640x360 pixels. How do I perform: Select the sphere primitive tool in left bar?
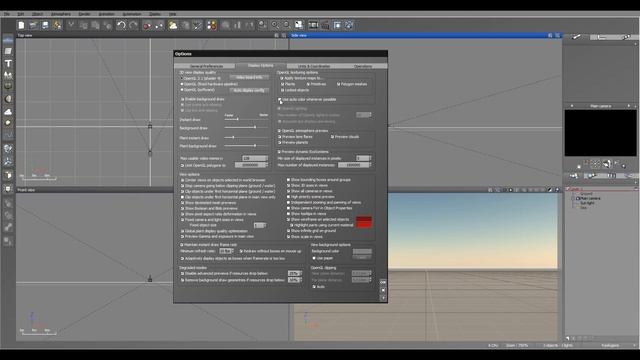[8, 99]
